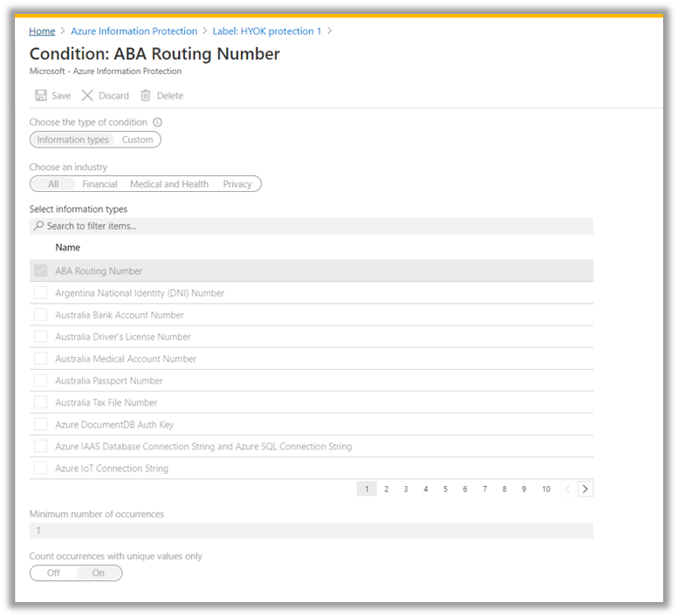Go to page 7
Screen dimensions: 678x616
tap(484, 489)
